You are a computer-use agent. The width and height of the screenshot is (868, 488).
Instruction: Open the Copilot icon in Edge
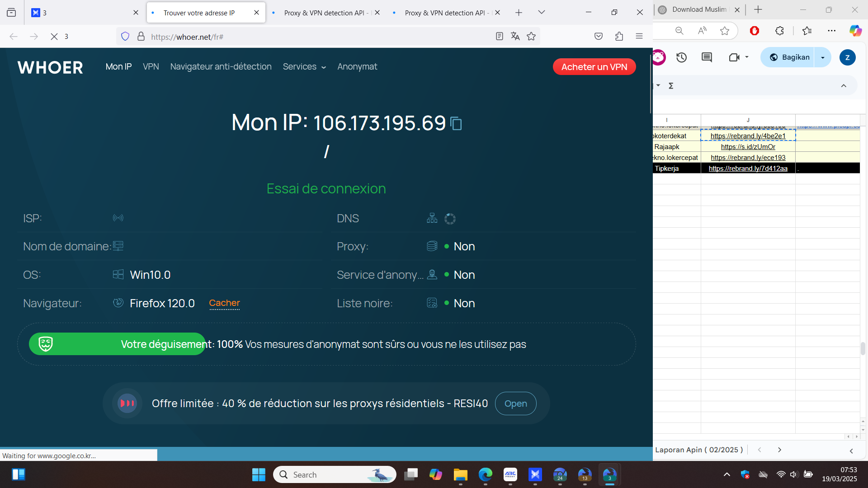[855, 31]
